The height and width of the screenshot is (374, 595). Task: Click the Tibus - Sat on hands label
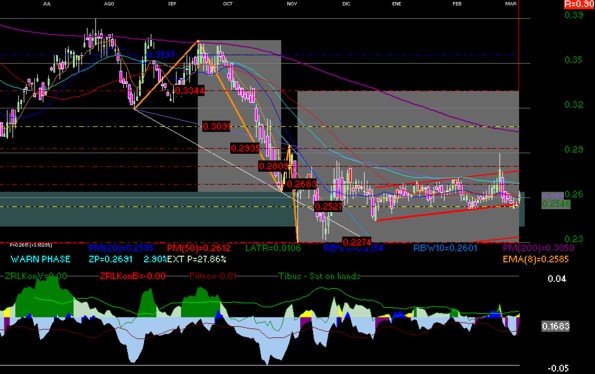pyautogui.click(x=320, y=276)
